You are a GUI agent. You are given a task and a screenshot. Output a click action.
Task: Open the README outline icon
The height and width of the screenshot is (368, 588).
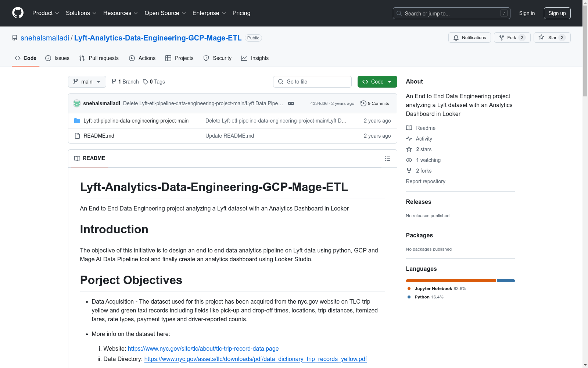(388, 159)
